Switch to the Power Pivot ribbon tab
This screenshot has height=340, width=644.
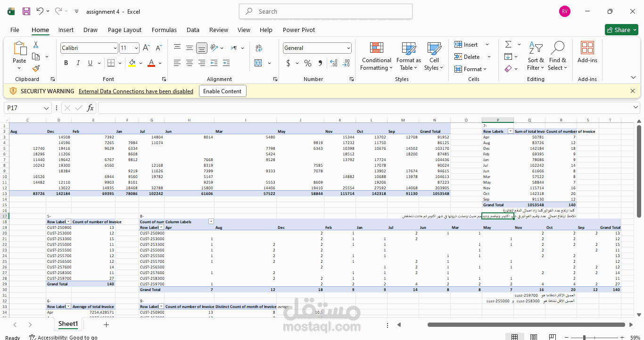[x=298, y=30]
